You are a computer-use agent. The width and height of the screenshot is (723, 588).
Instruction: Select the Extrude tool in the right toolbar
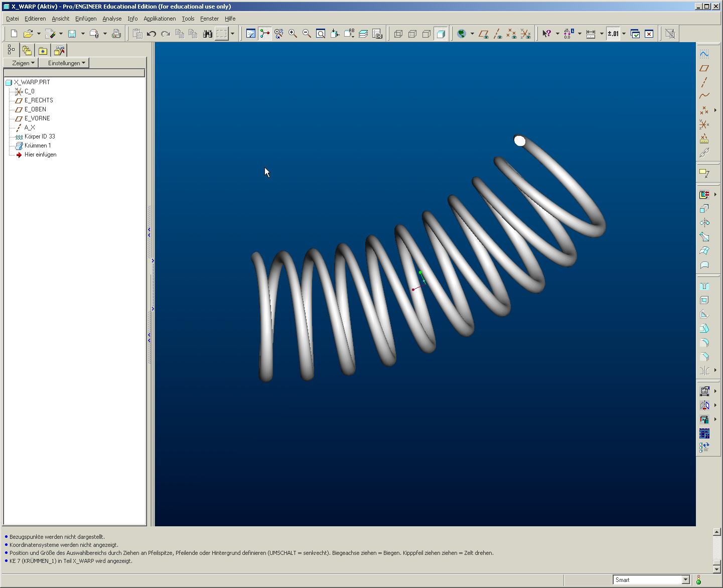pos(704,208)
